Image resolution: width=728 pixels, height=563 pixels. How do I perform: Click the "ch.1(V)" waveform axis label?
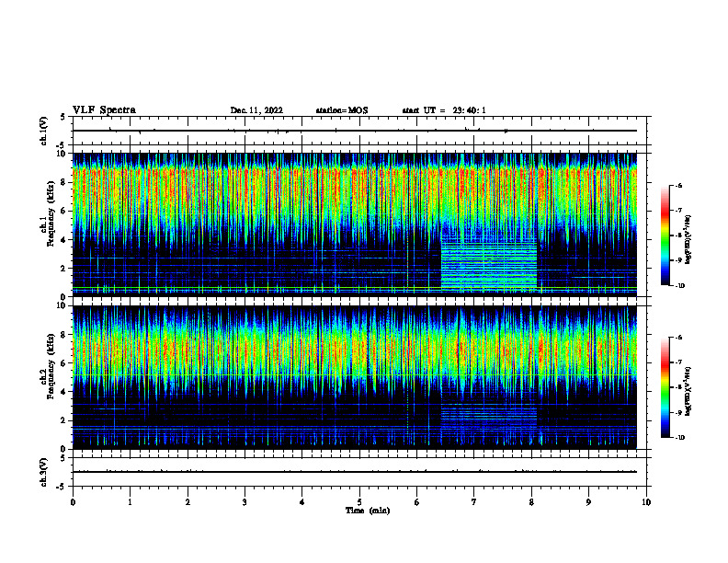tap(43, 131)
